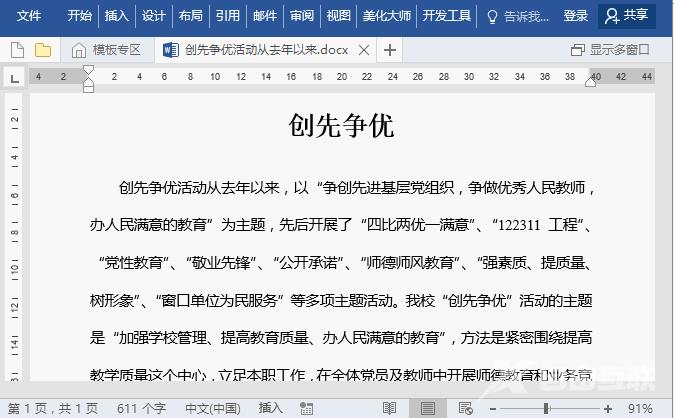Image resolution: width=674 pixels, height=418 pixels.
Task: Open the 文件 menu
Action: [30, 16]
